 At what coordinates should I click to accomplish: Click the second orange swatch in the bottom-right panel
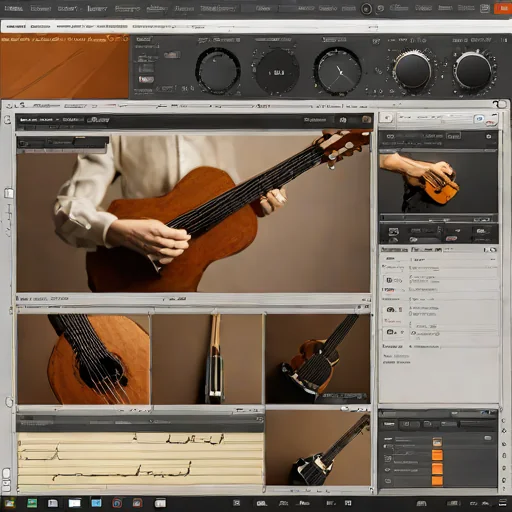tap(437, 455)
